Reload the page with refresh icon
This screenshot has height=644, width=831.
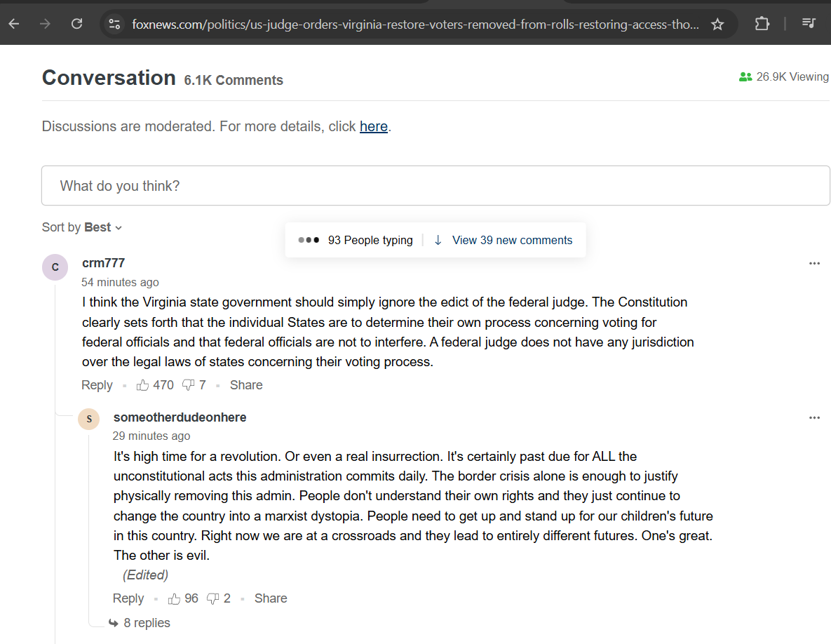click(77, 24)
